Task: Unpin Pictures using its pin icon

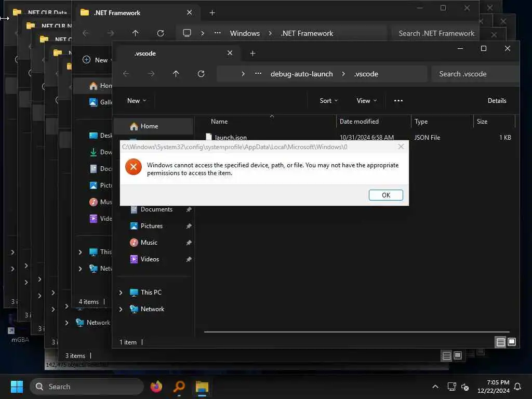Action: point(189,226)
